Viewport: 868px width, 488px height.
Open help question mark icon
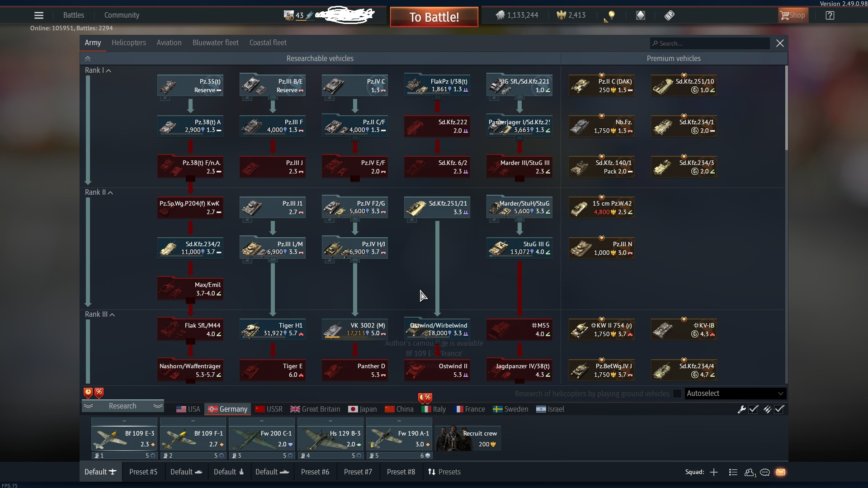[x=830, y=15]
